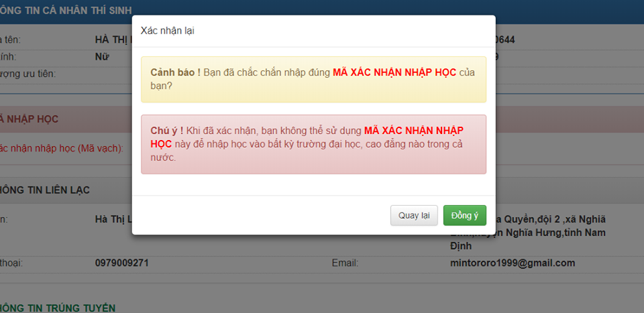The height and width of the screenshot is (313, 644).
Task: Select the yellow Cảnh báo warning box
Action: pyautogui.click(x=313, y=79)
